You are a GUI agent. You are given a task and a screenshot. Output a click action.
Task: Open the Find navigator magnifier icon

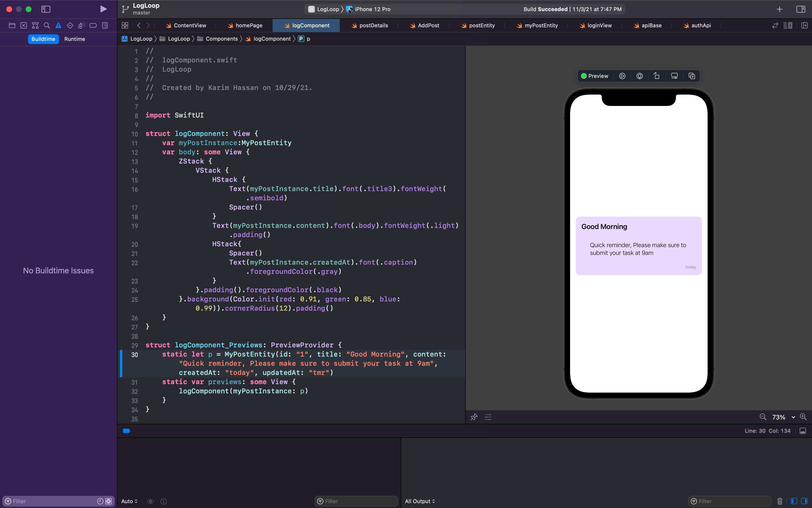point(47,26)
